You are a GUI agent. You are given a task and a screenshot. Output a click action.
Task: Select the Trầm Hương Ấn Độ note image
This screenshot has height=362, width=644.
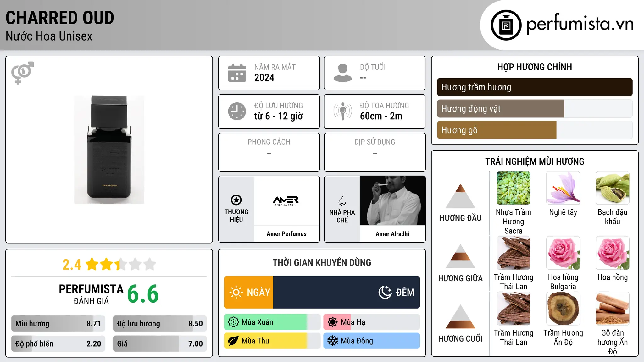(x=563, y=309)
